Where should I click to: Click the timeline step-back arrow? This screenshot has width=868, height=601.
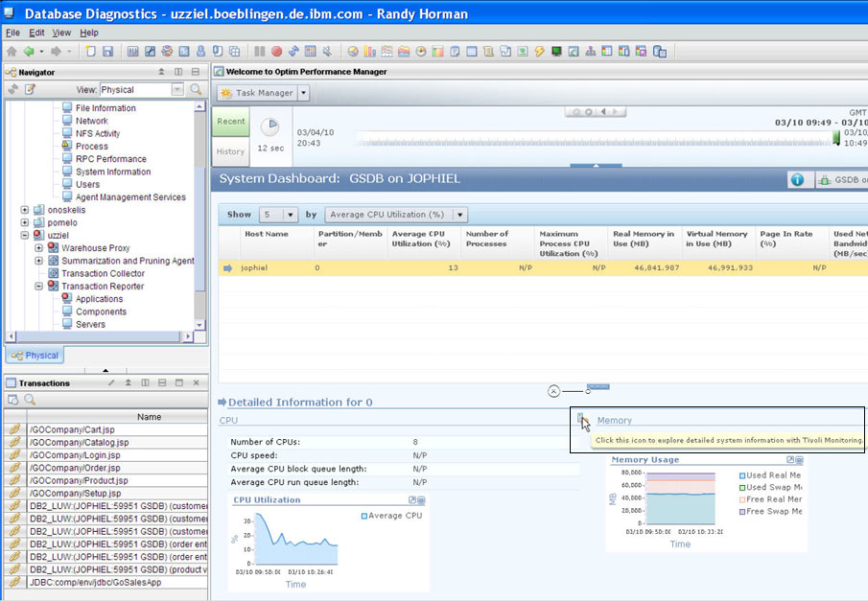pos(603,112)
